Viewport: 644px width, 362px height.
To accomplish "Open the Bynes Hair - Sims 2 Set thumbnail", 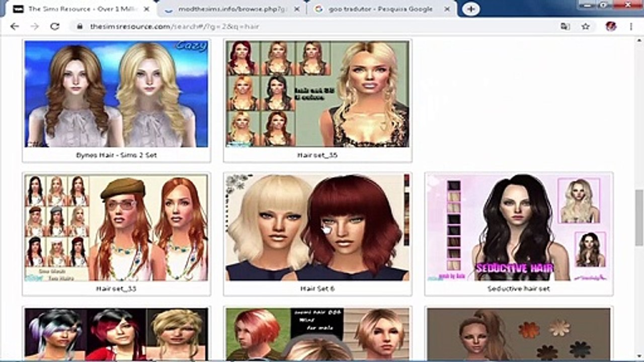I will point(116,94).
